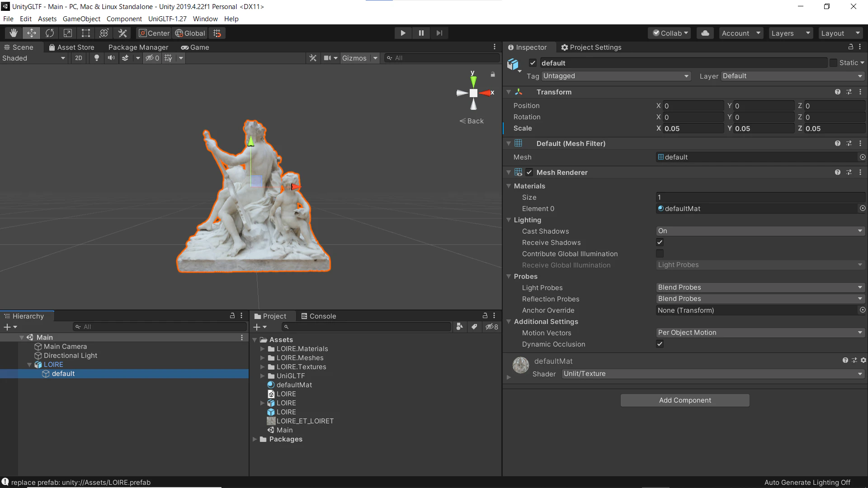Disable the Mesh Renderer component checkbox

coord(529,172)
